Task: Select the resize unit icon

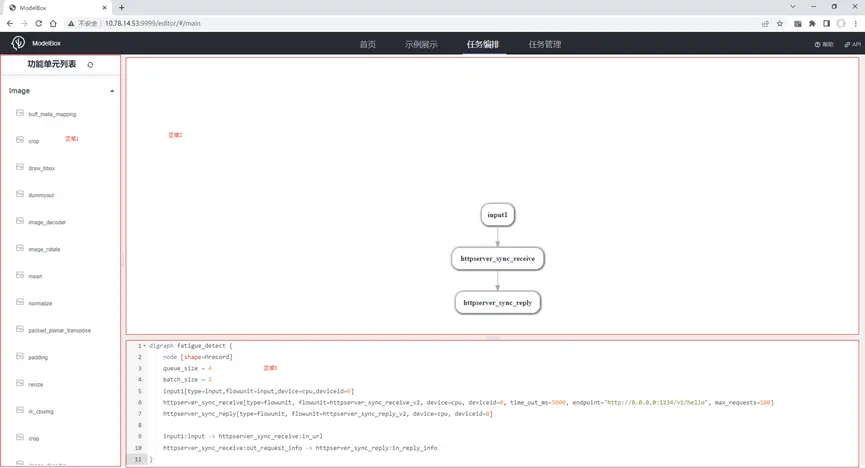Action: tap(20, 383)
